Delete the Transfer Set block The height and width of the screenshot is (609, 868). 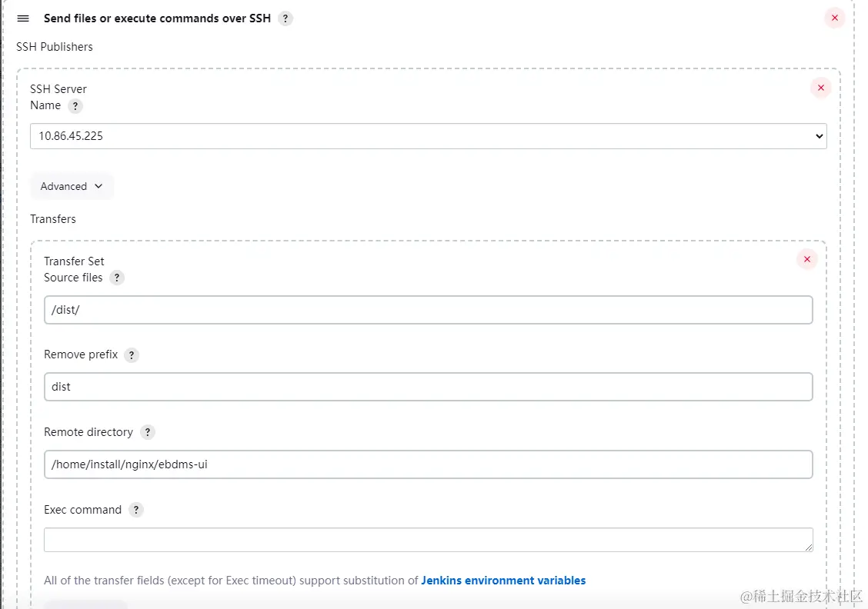tap(807, 259)
